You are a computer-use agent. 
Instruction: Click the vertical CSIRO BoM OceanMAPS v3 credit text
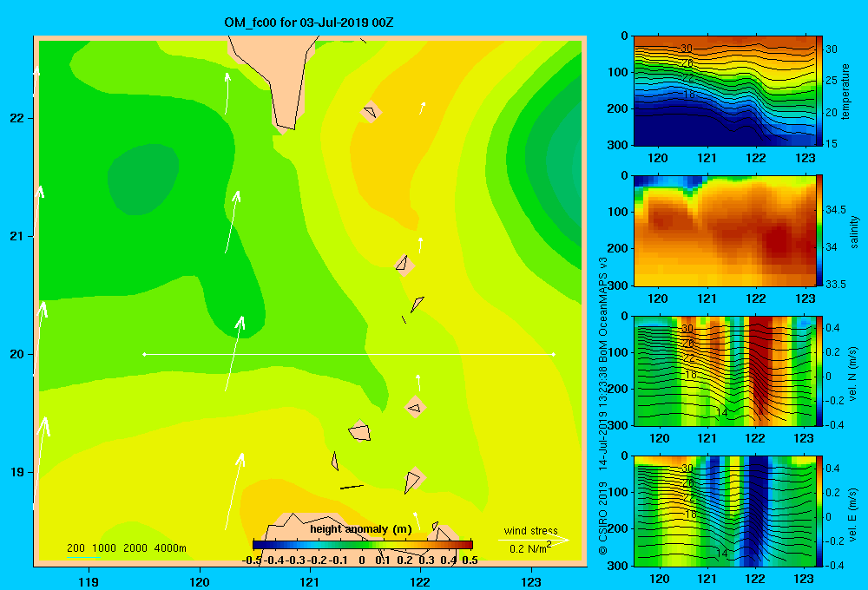tap(603, 406)
